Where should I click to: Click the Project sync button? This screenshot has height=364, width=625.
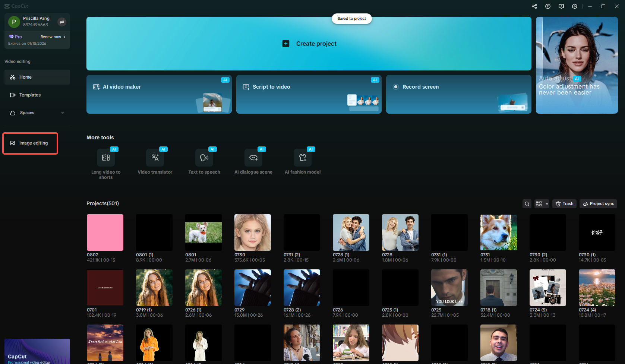point(598,203)
